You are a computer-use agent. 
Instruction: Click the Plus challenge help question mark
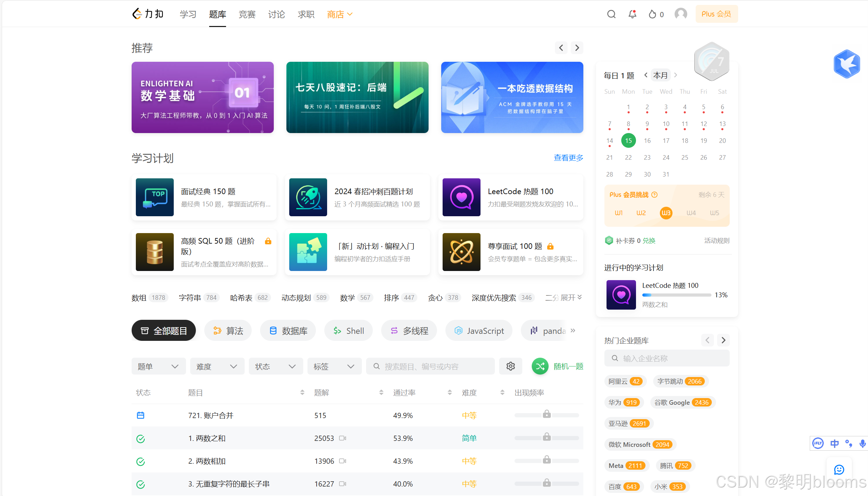pyautogui.click(x=655, y=194)
